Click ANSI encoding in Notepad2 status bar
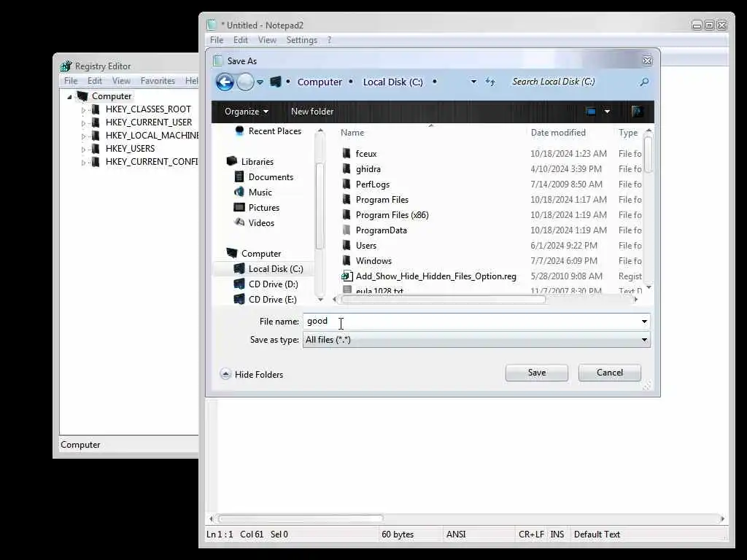Viewport: 747px width, 560px height. click(x=456, y=534)
